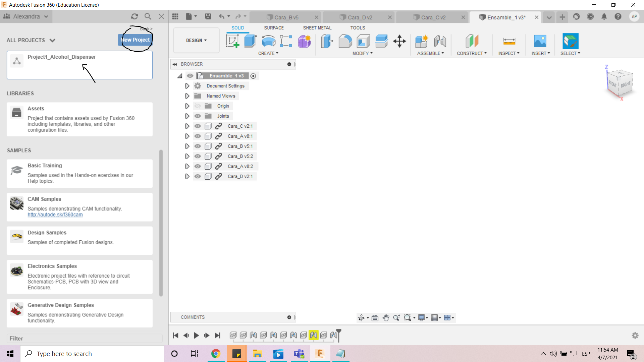Click the Fillet tool icon
The width and height of the screenshot is (644, 362).
(x=345, y=41)
